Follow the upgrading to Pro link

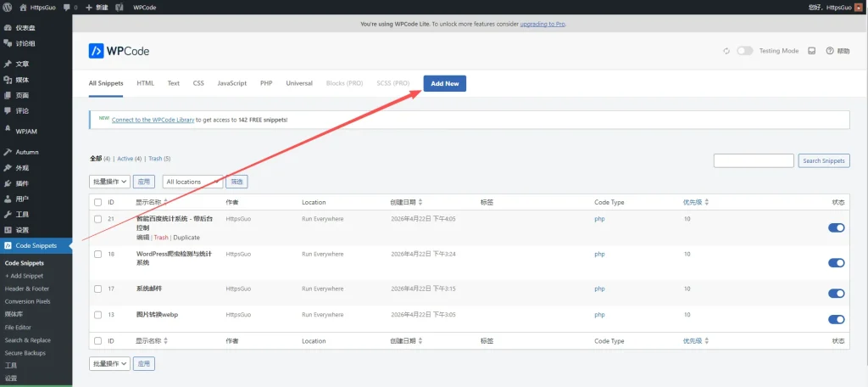(542, 24)
